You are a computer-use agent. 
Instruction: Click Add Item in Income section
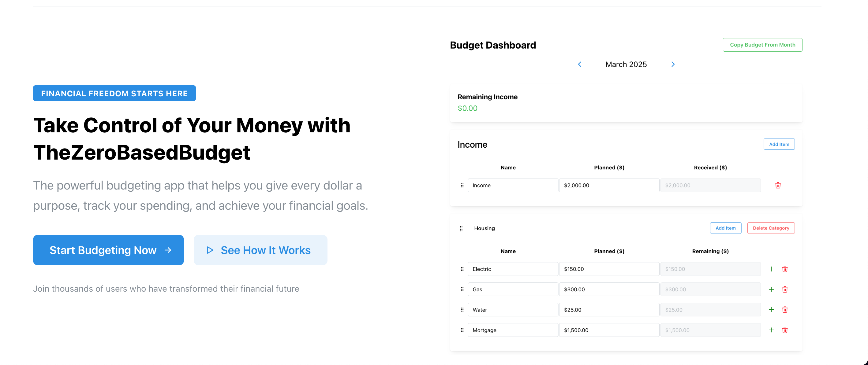[779, 144]
